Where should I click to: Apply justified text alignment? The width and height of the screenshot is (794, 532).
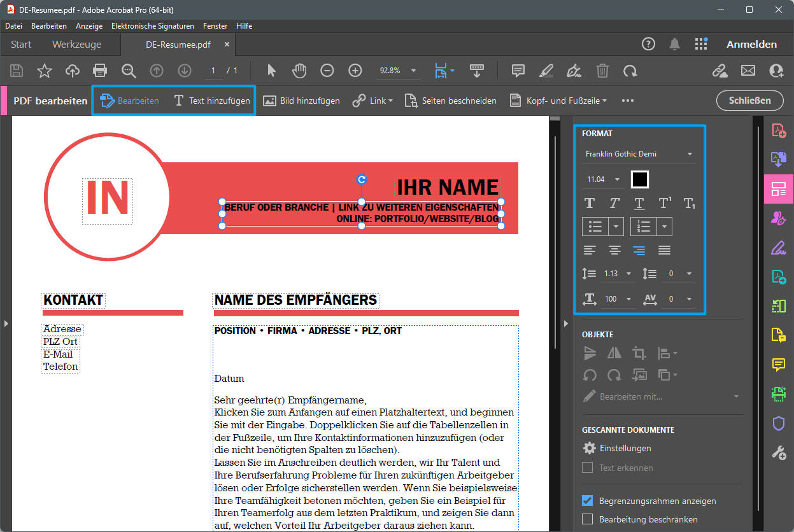pyautogui.click(x=664, y=249)
